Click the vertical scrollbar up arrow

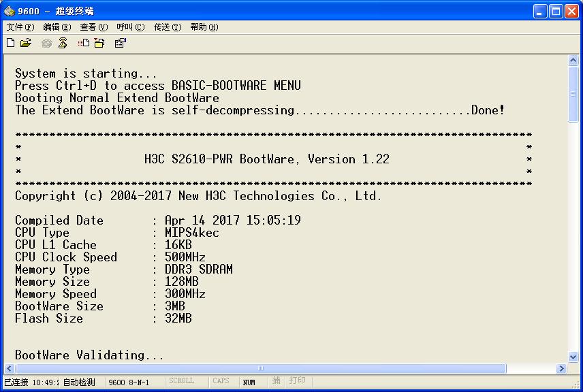point(573,61)
